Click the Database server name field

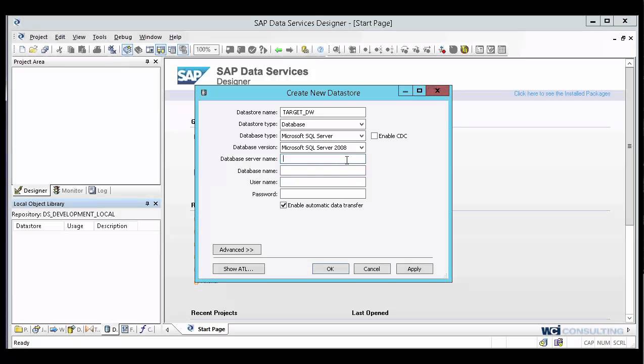coord(323,159)
